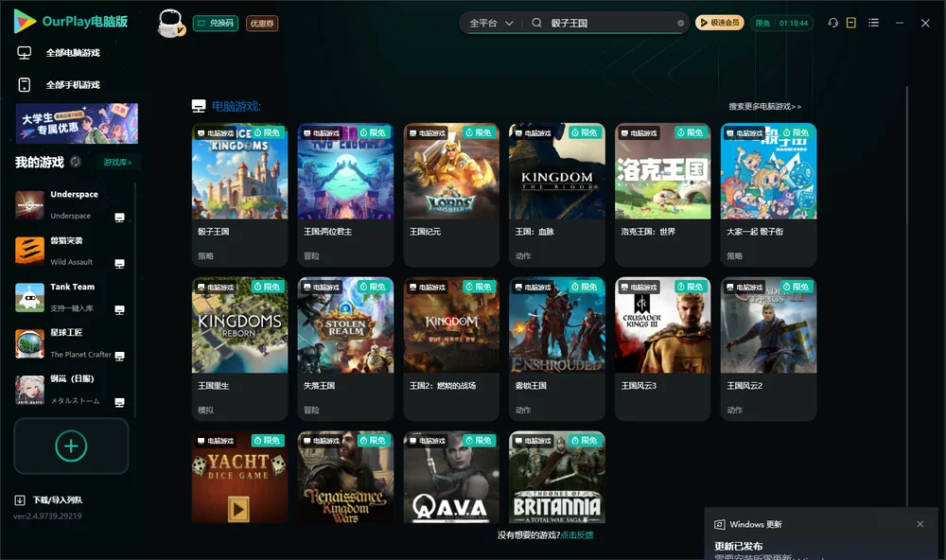
Task: Click the 下载/导入列队 download icon
Action: pyautogui.click(x=19, y=499)
